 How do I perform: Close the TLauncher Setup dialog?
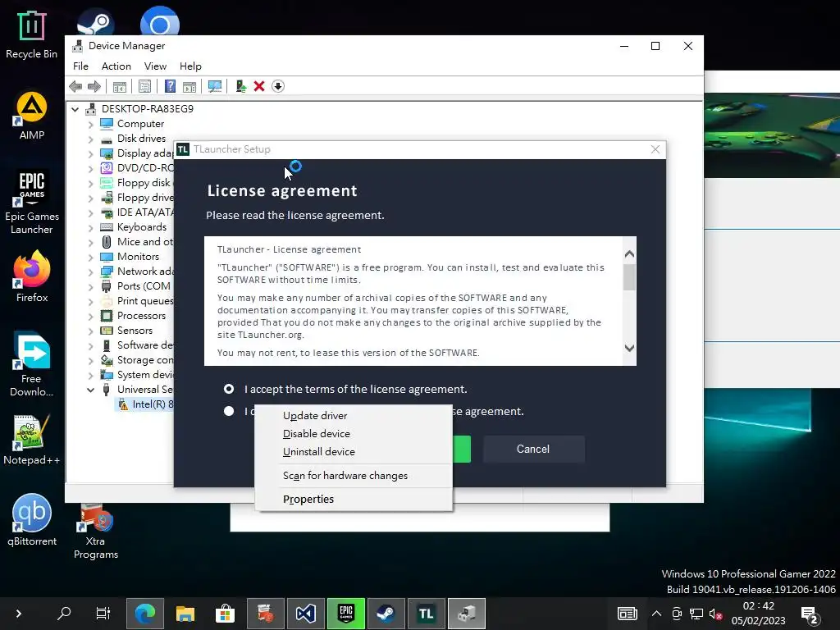pyautogui.click(x=655, y=149)
